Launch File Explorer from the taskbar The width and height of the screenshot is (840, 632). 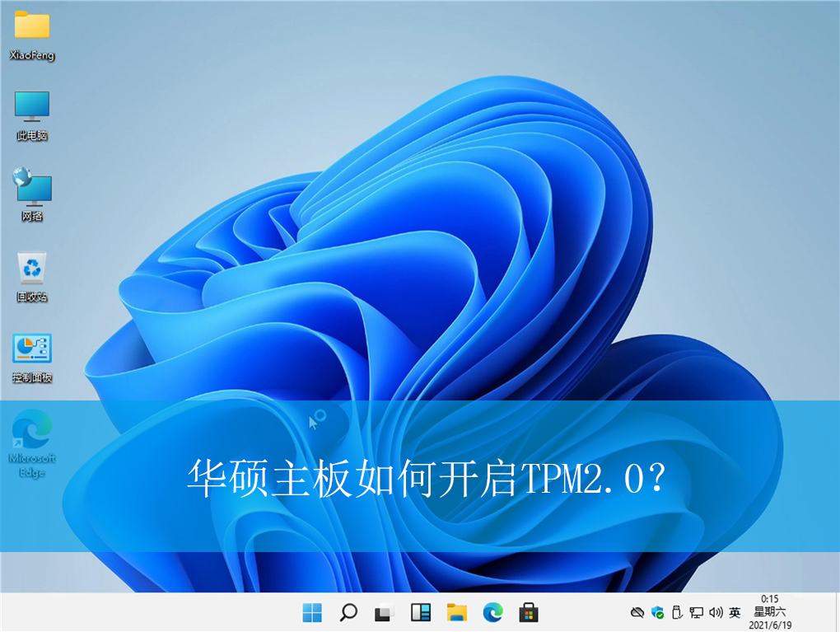(457, 613)
